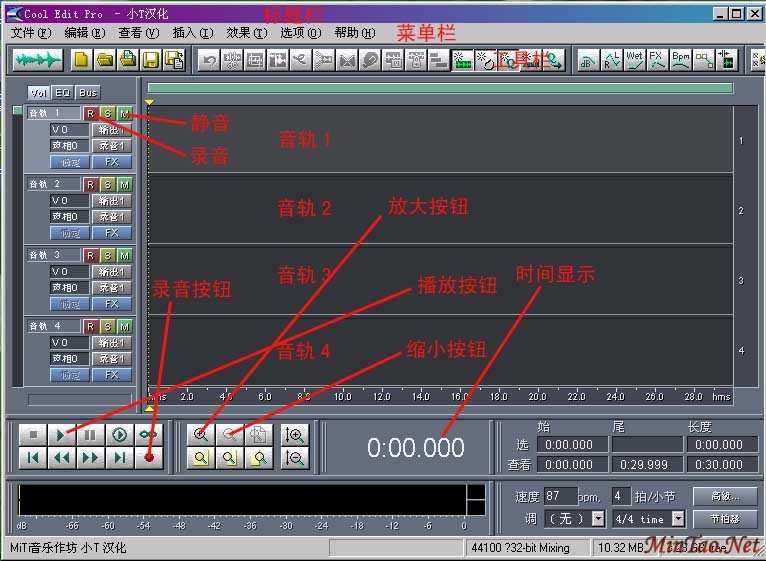766x561 pixels.
Task: Open the 文件 (File) menu
Action: [x=30, y=33]
